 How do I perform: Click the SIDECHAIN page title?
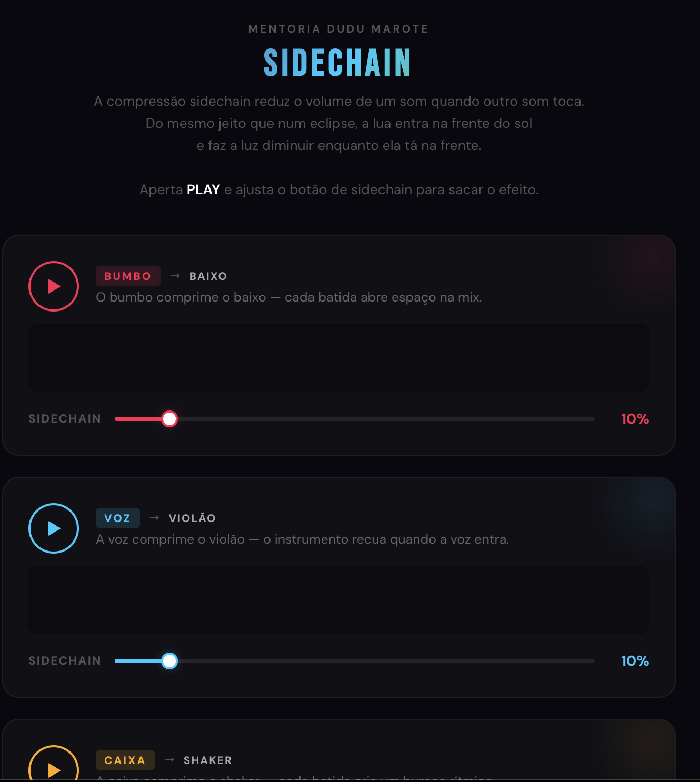point(337,63)
